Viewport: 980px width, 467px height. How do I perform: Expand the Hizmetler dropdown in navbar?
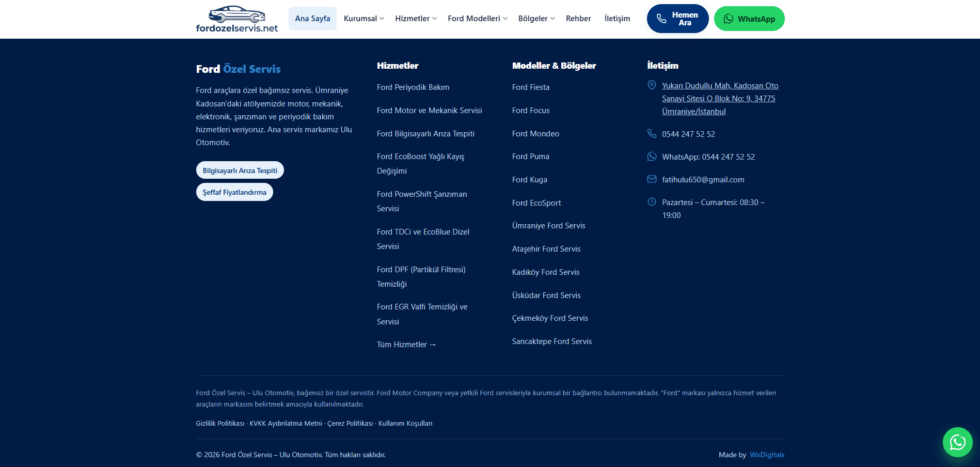point(416,19)
